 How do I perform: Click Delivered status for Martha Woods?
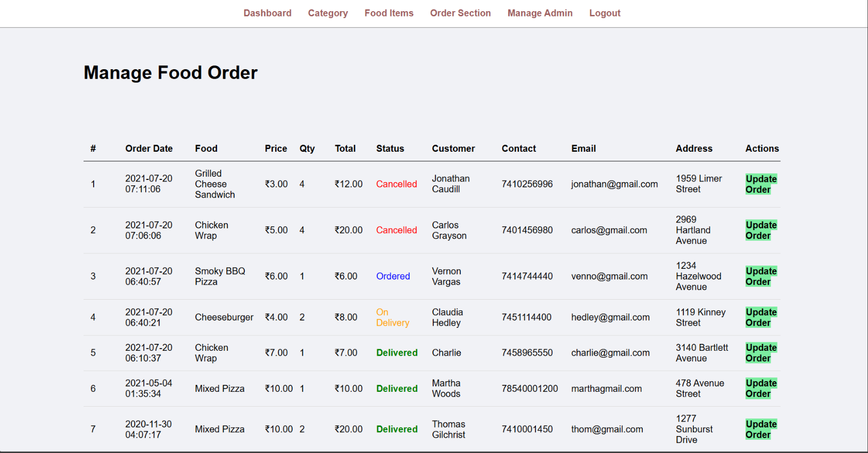click(x=397, y=389)
